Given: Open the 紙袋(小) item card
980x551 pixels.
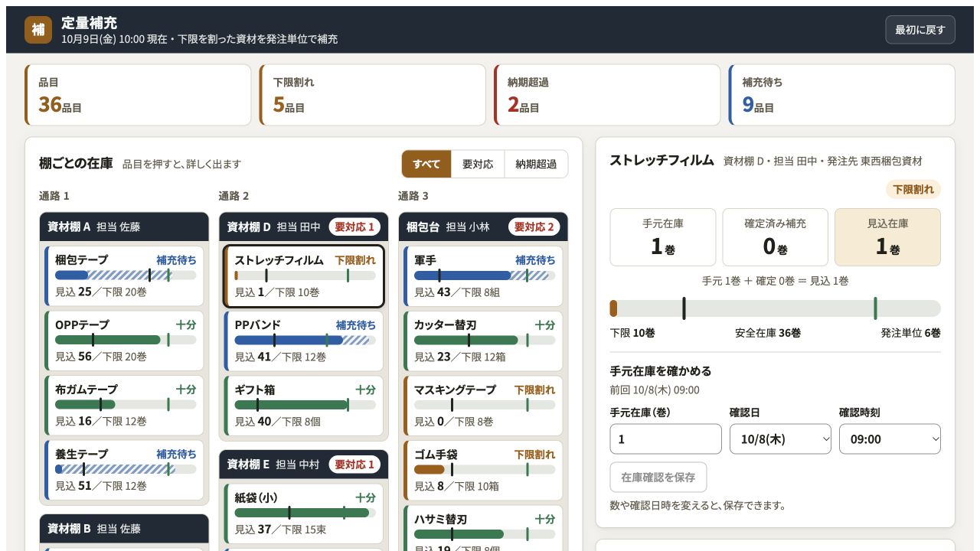Looking at the screenshot, I should [303, 513].
